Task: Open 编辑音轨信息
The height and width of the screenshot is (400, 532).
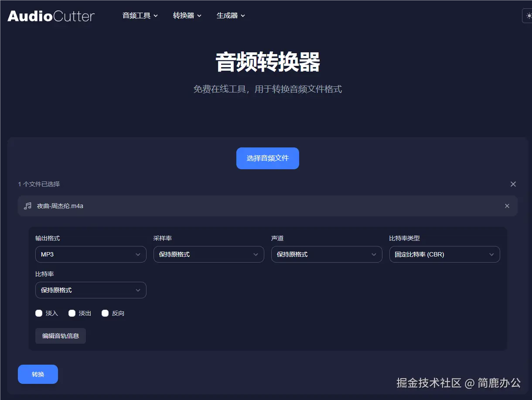Action: (61, 336)
